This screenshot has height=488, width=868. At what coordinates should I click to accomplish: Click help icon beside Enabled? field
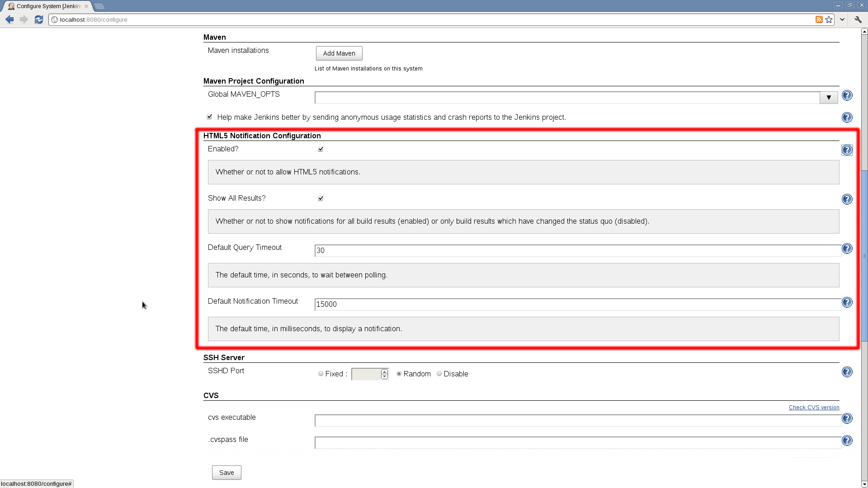click(847, 150)
